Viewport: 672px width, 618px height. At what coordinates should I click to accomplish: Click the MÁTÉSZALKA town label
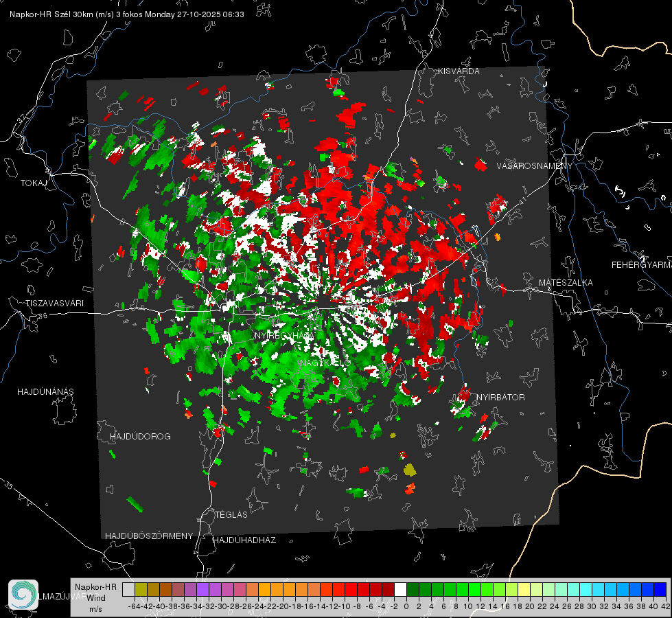tap(566, 283)
